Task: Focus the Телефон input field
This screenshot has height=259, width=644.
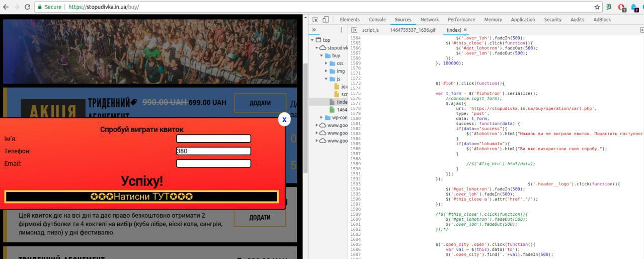Action: tap(213, 151)
